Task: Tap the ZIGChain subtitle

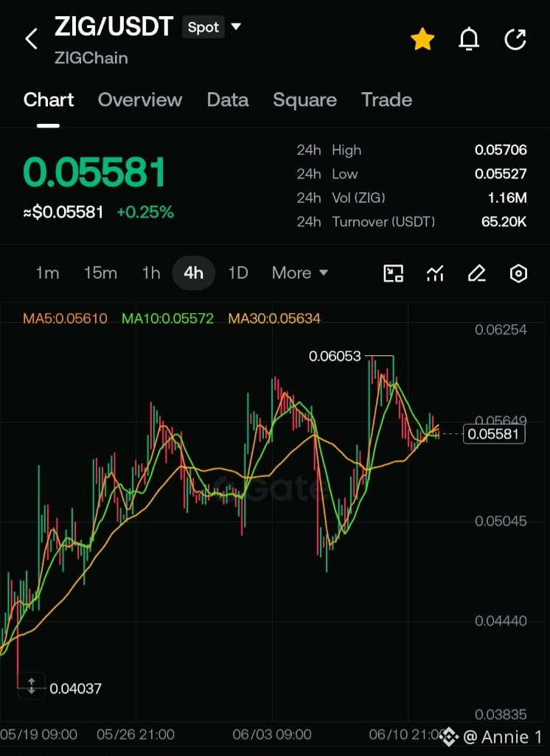Action: [91, 58]
